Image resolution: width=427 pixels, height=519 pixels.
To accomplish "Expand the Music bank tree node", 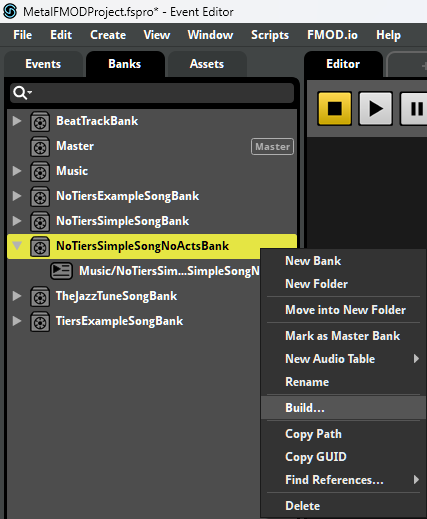I will point(17,171).
